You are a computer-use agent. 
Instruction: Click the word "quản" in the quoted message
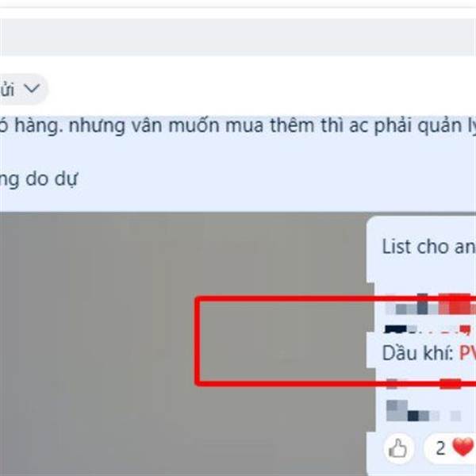pos(440,125)
